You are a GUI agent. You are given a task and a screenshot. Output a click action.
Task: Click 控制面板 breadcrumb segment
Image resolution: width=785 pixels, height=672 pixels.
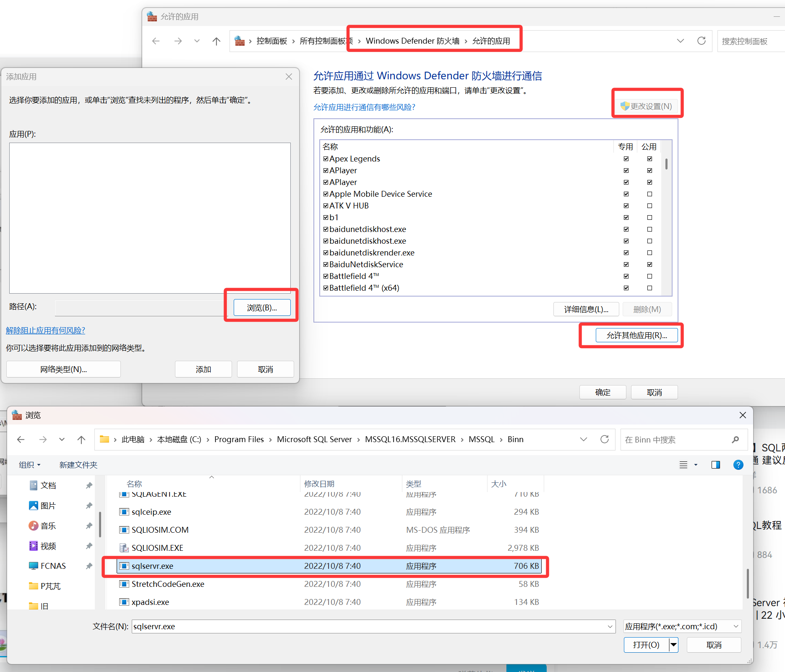271,41
